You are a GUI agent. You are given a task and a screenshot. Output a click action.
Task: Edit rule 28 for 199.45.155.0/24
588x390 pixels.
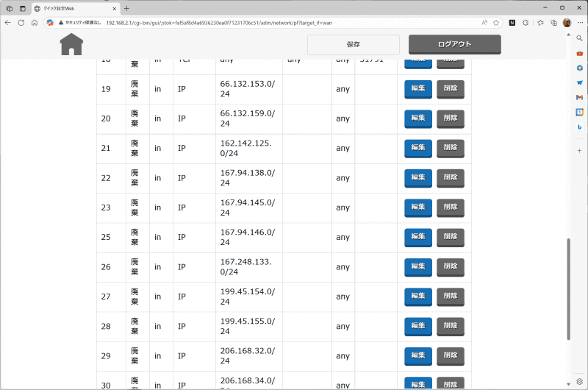[417, 326]
